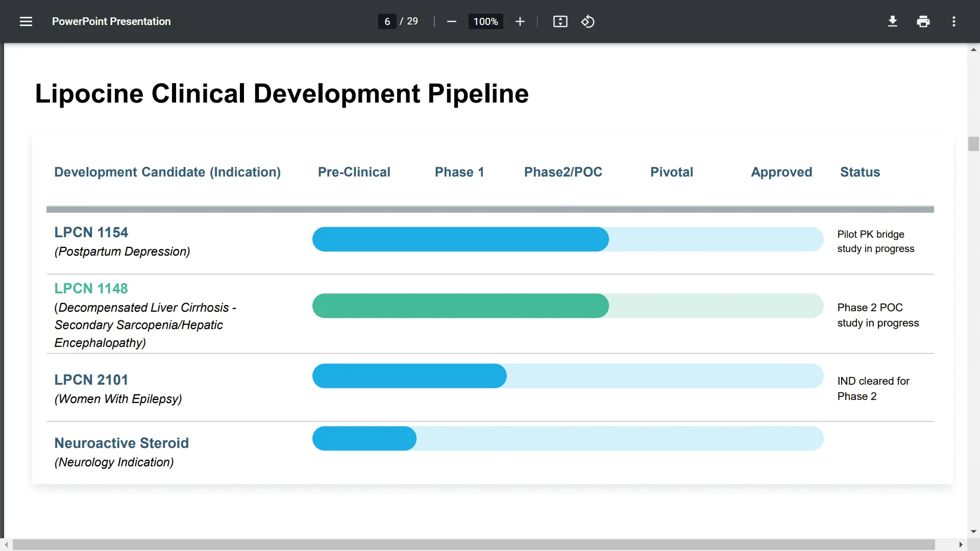Click the LPCN 2101 blue progress bar
Image resolution: width=980 pixels, height=551 pixels.
(x=409, y=376)
